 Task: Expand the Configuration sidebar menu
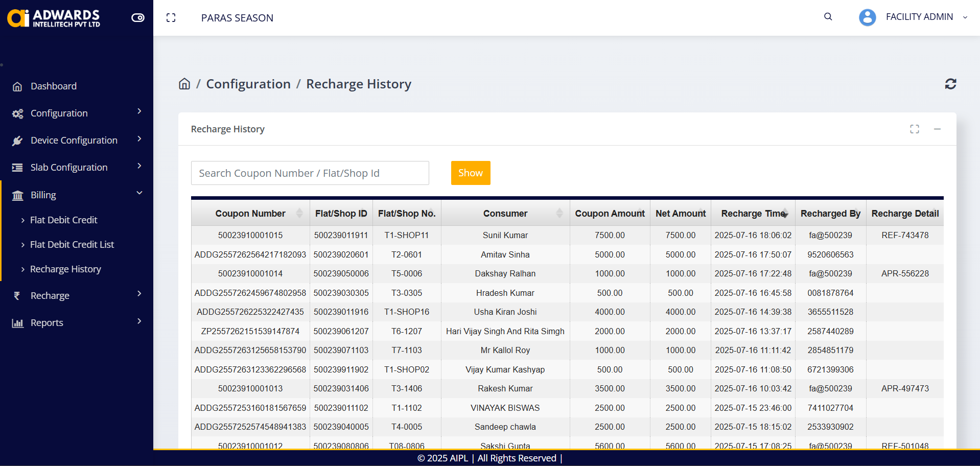click(x=59, y=113)
